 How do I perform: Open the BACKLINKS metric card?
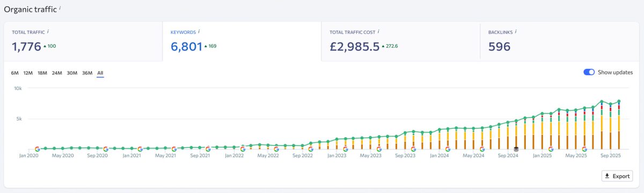pyautogui.click(x=559, y=42)
